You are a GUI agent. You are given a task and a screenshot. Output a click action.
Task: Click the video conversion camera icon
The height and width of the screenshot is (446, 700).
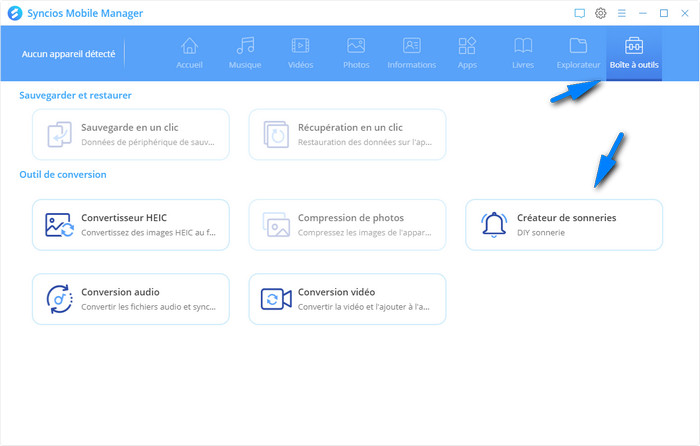coord(276,299)
